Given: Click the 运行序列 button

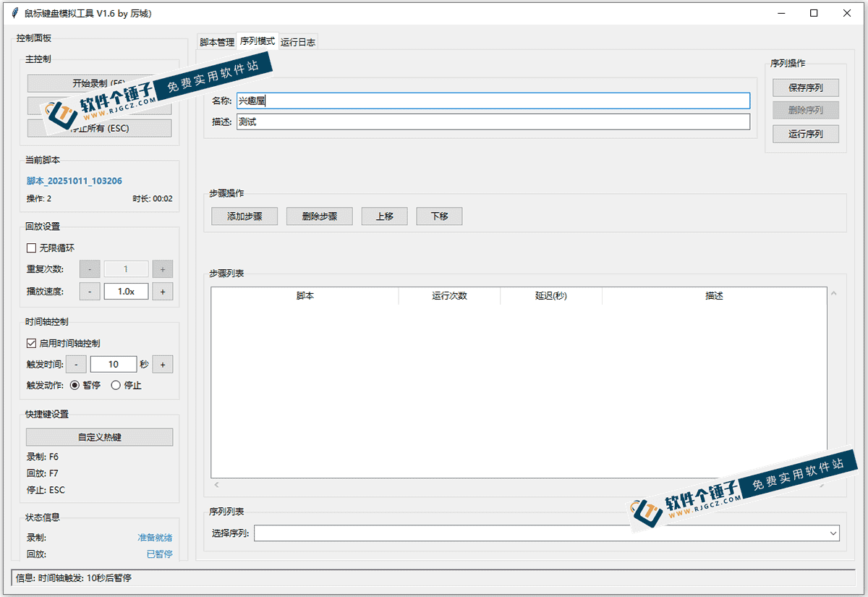Looking at the screenshot, I should (x=805, y=133).
